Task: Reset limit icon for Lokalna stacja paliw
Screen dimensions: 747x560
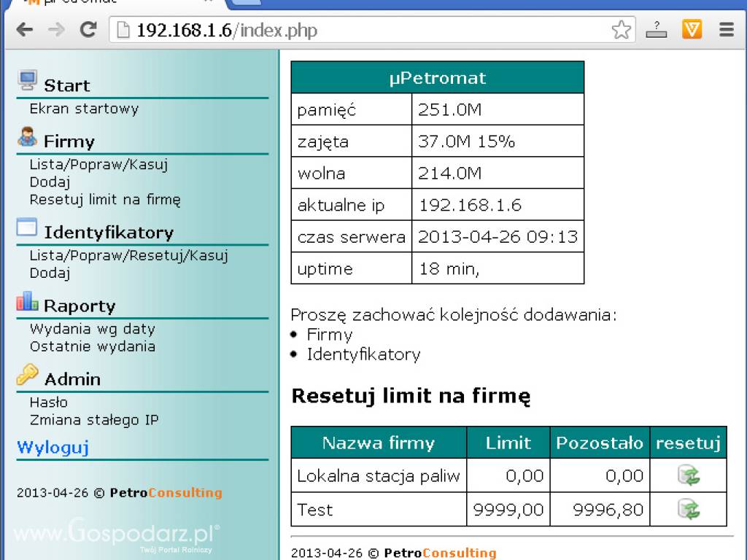Action: [x=689, y=475]
